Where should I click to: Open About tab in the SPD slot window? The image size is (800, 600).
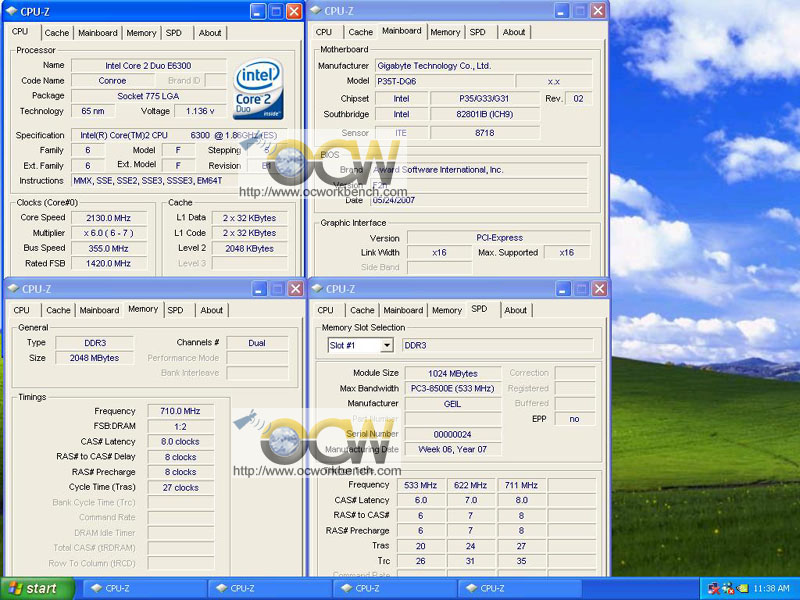515,310
